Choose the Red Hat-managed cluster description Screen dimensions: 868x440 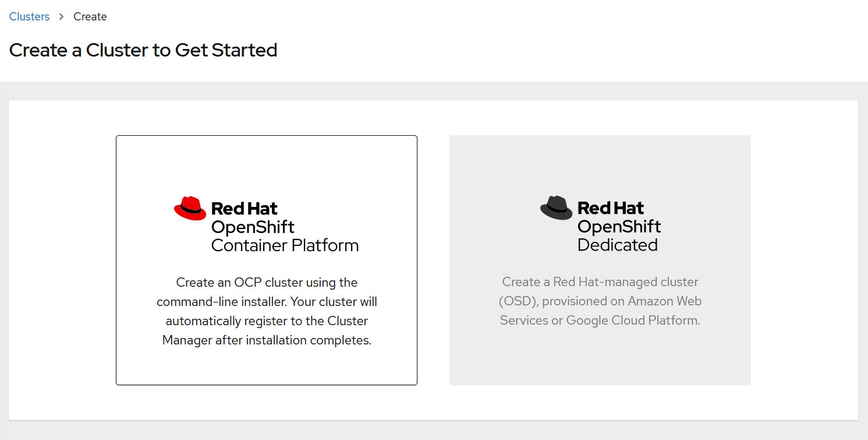(600, 301)
